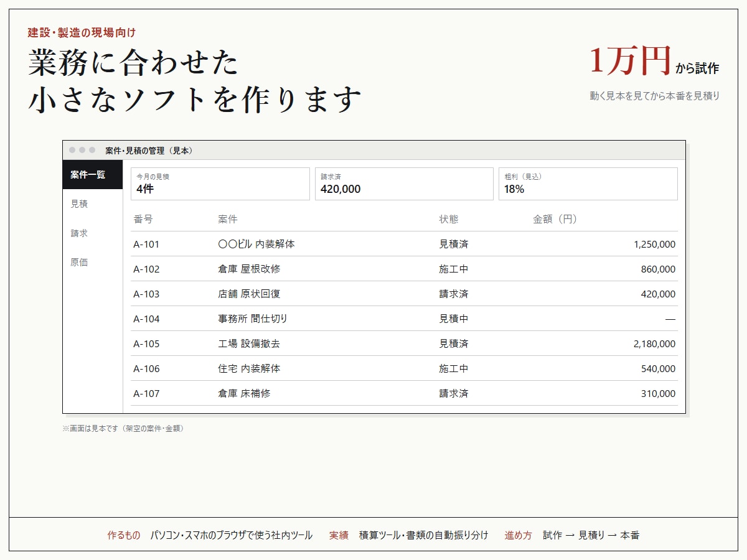
Task: Select the 粗利（見込）18% summary card
Action: click(x=588, y=184)
